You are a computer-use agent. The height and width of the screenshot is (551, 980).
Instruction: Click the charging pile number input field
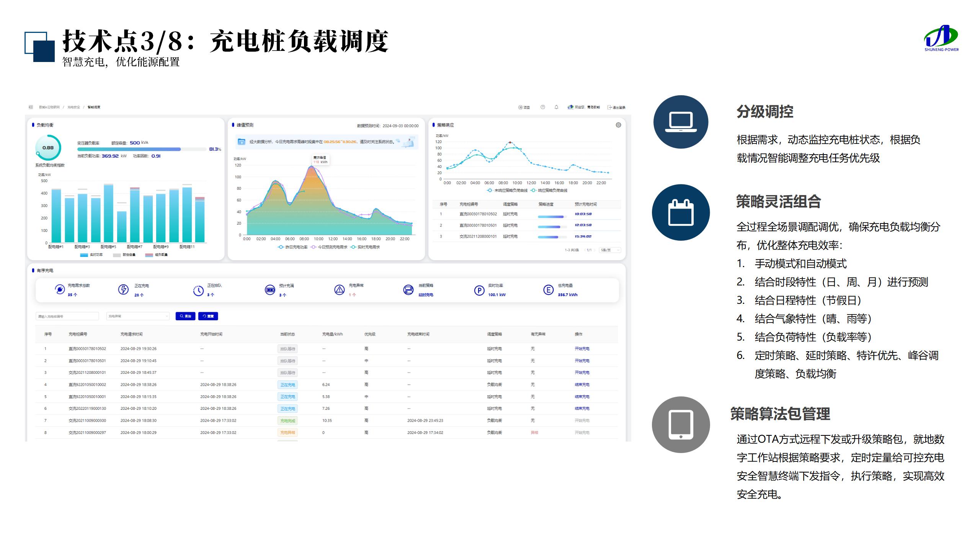(x=67, y=316)
